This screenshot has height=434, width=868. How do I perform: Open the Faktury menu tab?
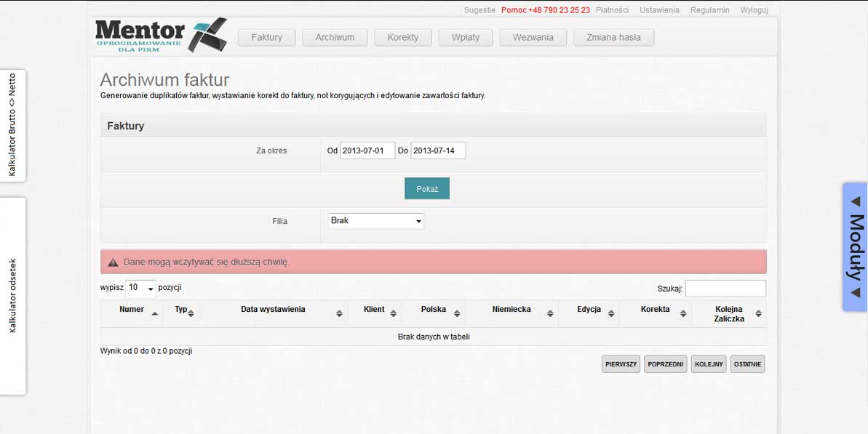[x=266, y=38]
